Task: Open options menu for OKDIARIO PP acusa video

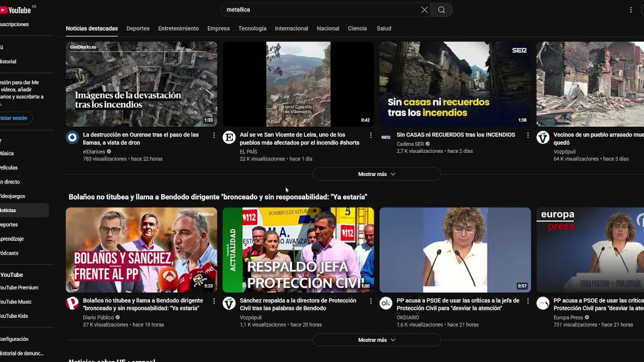Action: click(528, 301)
